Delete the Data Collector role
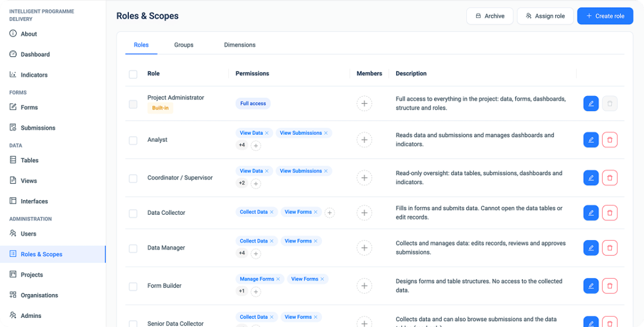Viewport: 644px width, 327px height. click(610, 213)
